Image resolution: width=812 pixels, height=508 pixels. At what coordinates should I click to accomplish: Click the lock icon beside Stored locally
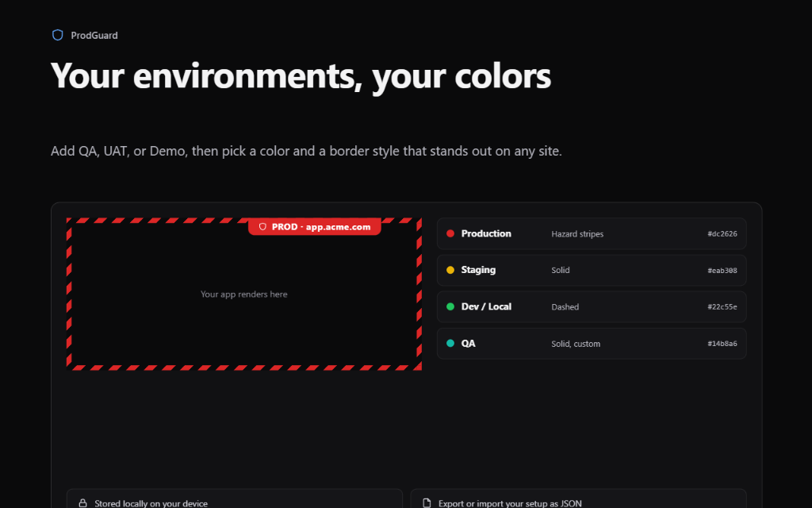pyautogui.click(x=82, y=502)
